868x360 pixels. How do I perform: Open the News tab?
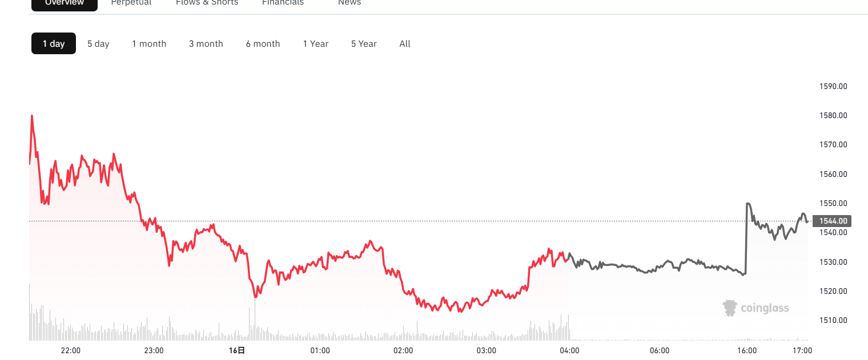(x=349, y=3)
